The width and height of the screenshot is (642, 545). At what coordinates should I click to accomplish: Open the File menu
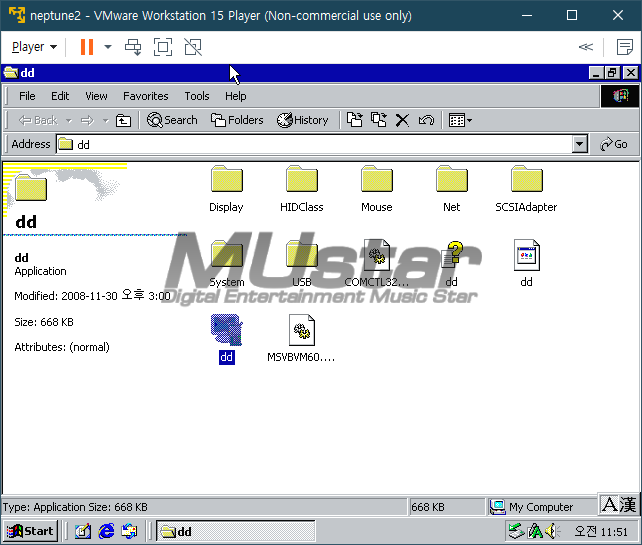pos(27,96)
